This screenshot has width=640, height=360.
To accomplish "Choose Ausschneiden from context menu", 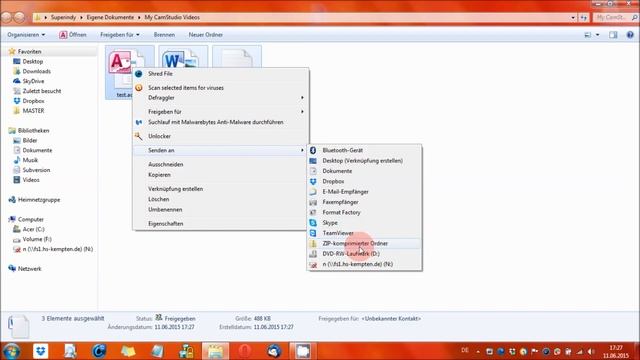I will coord(165,164).
